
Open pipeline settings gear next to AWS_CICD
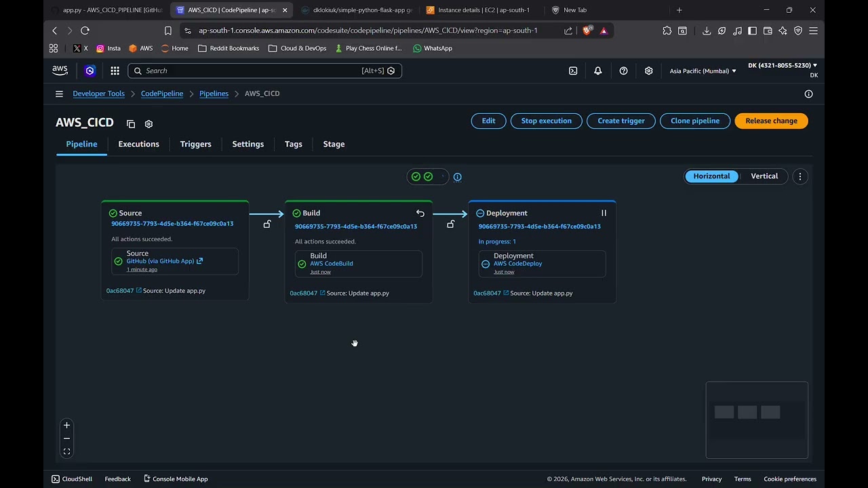coord(149,124)
